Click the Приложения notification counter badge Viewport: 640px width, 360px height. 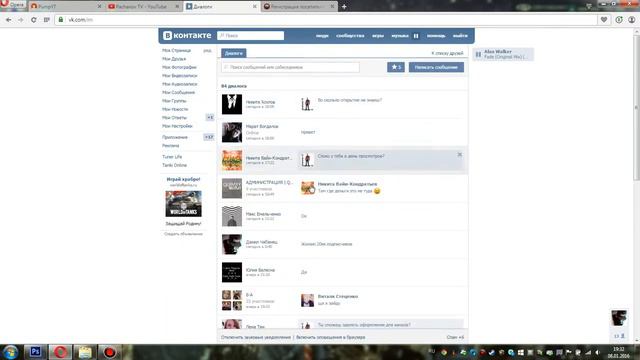tap(209, 137)
